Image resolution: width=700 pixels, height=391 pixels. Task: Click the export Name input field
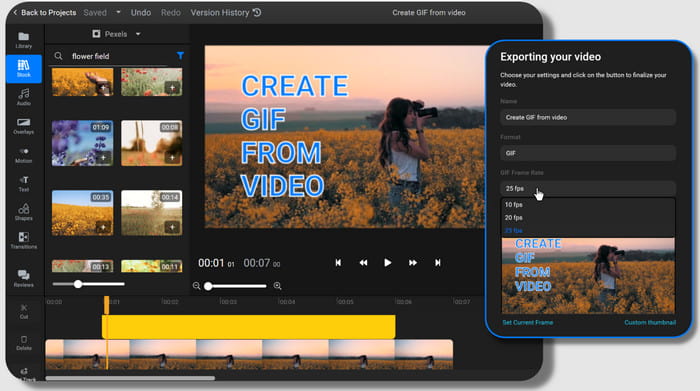pyautogui.click(x=588, y=117)
